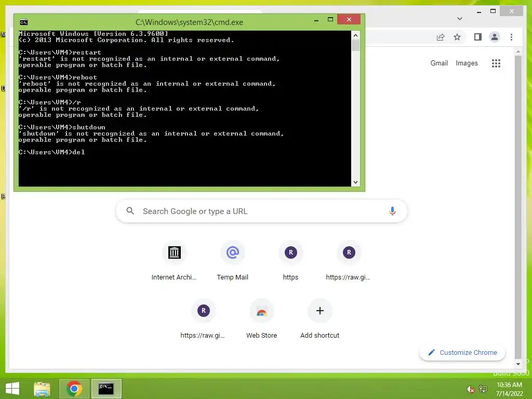Open Windows Start button
The width and height of the screenshot is (532, 399).
pyautogui.click(x=12, y=389)
